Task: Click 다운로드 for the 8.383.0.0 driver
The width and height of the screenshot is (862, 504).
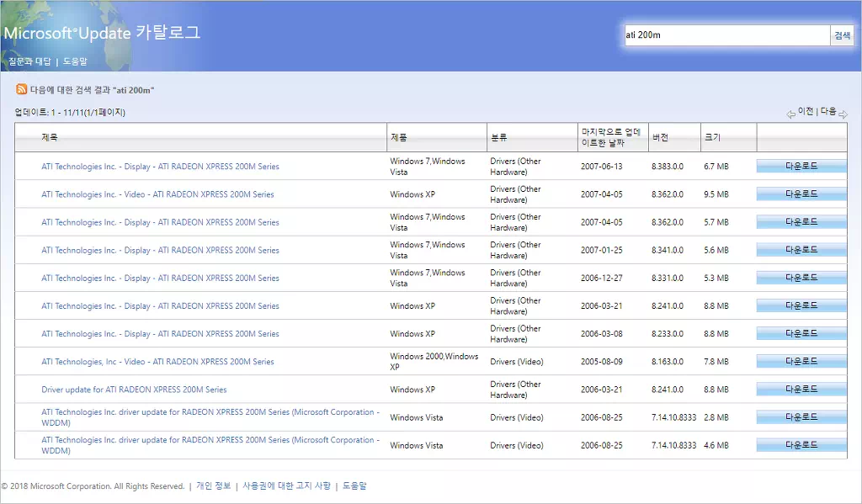Action: tap(801, 166)
